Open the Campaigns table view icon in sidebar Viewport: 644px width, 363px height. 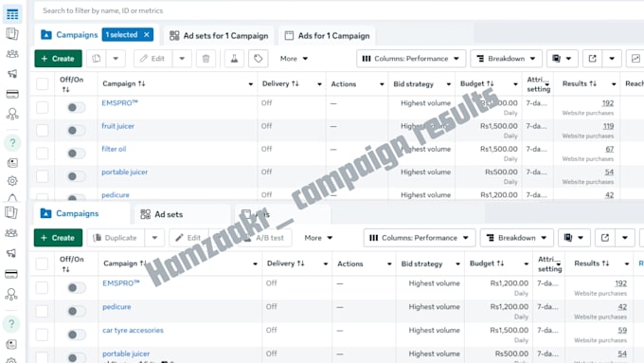12,14
